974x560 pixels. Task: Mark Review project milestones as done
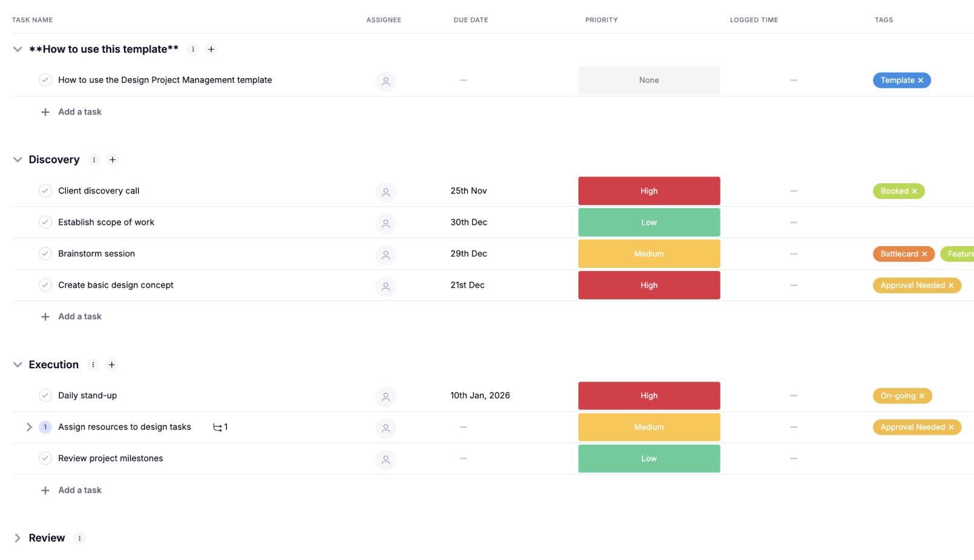click(45, 458)
